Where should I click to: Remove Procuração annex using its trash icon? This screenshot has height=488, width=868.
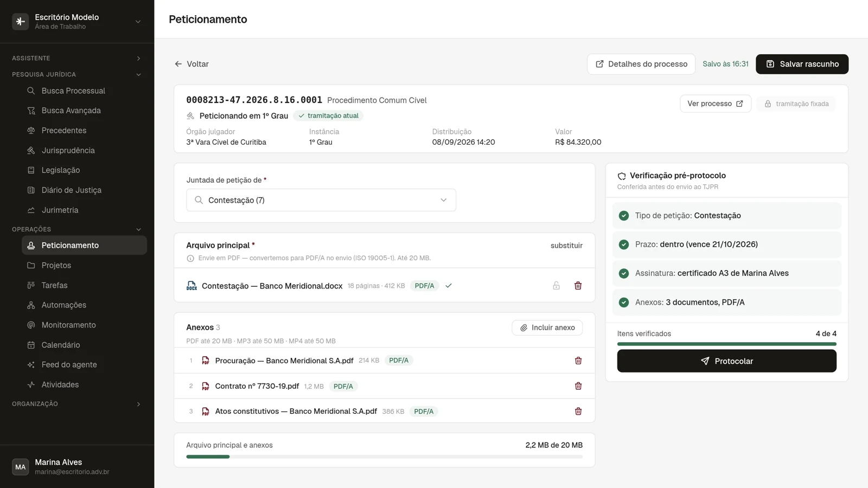[578, 361]
